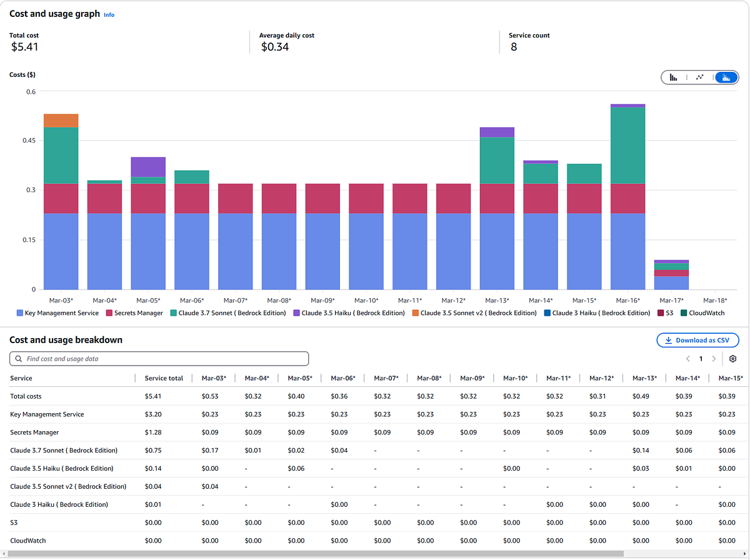Image resolution: width=750 pixels, height=560 pixels.
Task: Click the Service total column header
Action: [164, 378]
